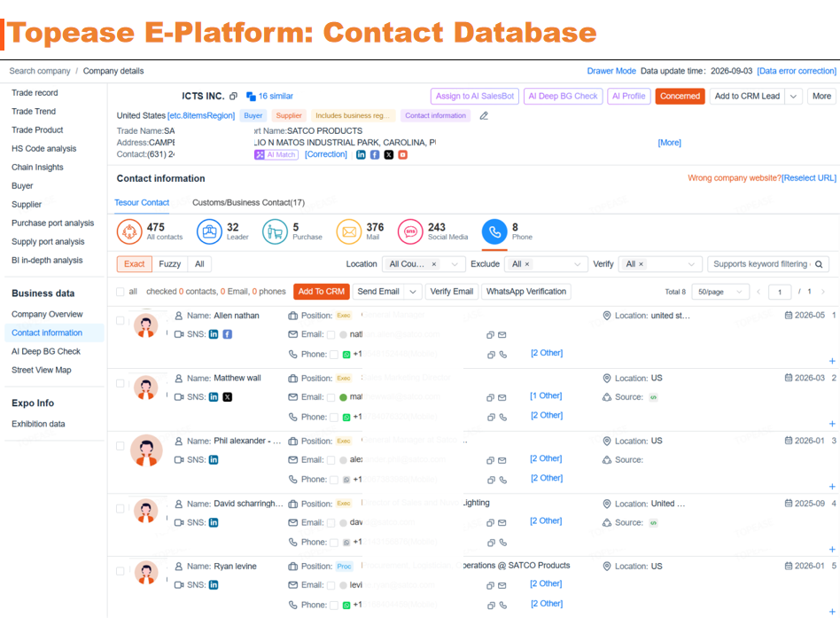Select Ryan levine's row checkbox
The width and height of the screenshot is (840, 618).
[x=121, y=571]
